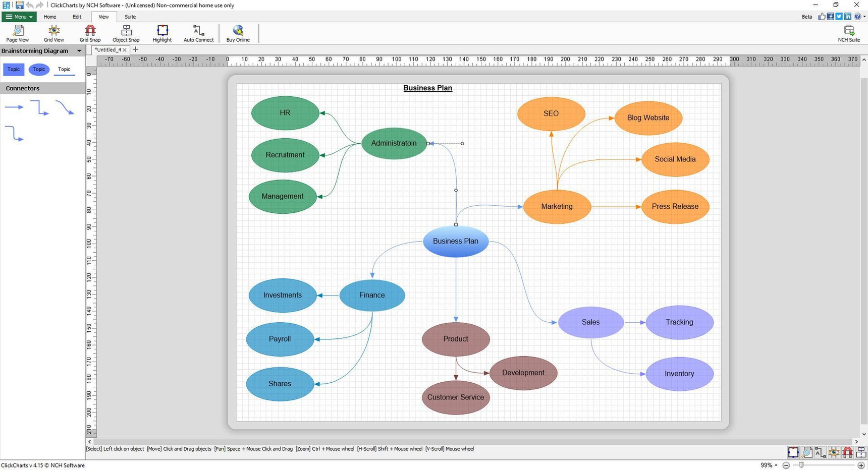Click the connector midpoint handle above Business Plan
This screenshot has width=868, height=470.
tap(456, 191)
